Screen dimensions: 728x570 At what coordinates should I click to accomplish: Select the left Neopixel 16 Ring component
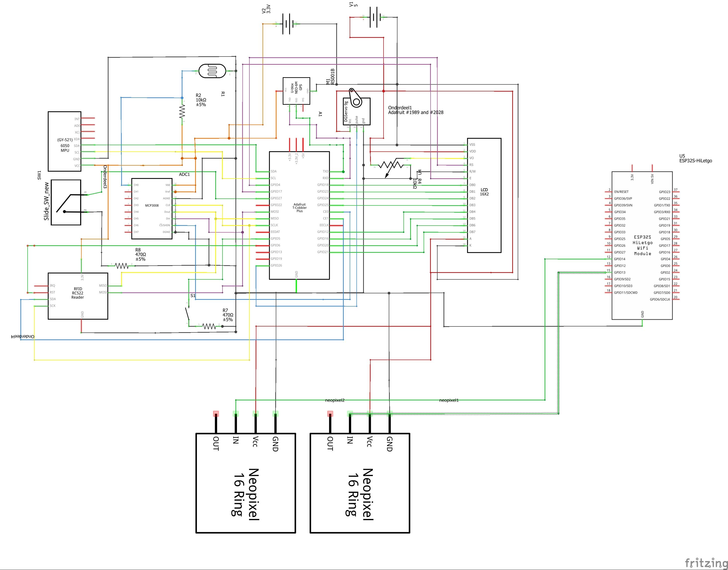pos(246,483)
